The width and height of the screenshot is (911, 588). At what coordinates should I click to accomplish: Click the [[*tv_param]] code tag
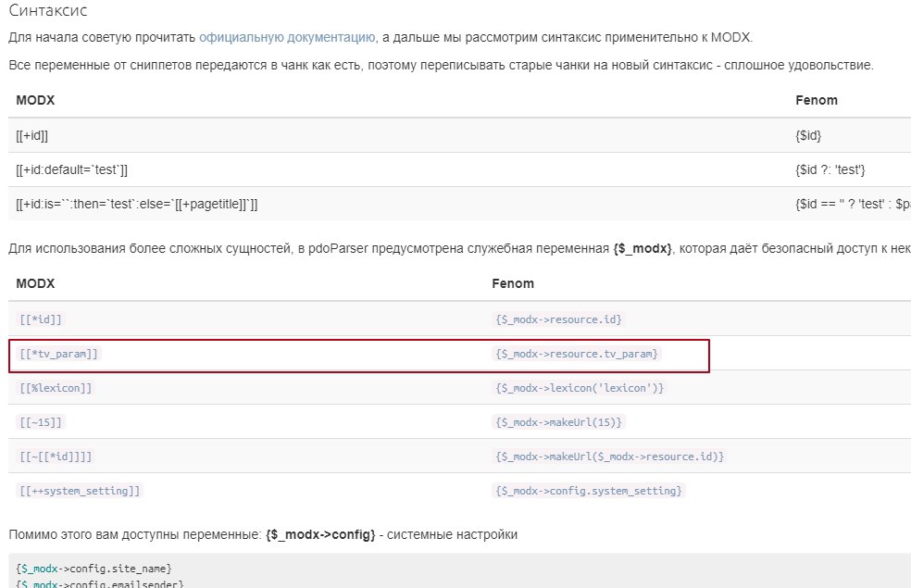click(58, 354)
